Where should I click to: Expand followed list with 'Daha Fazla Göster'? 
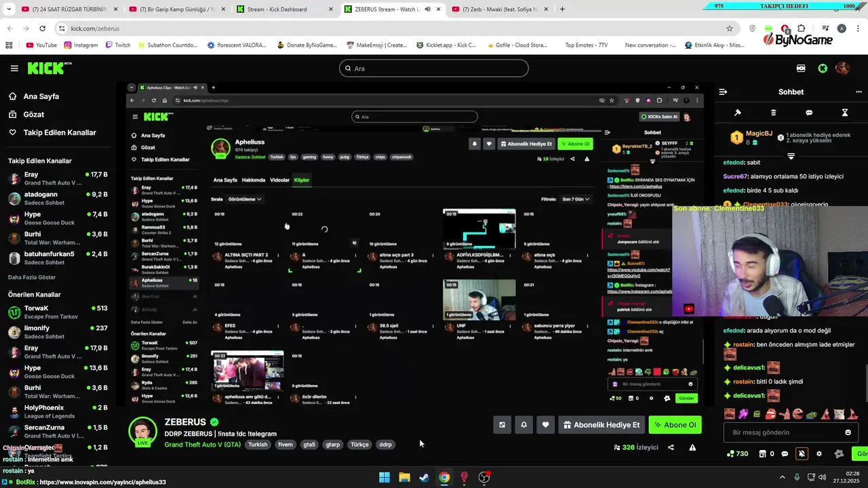tap(32, 277)
